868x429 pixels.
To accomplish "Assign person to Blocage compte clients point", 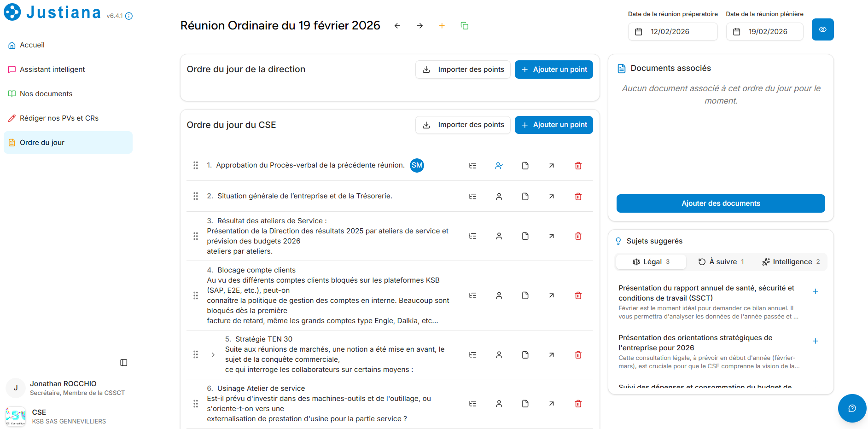I will (499, 296).
